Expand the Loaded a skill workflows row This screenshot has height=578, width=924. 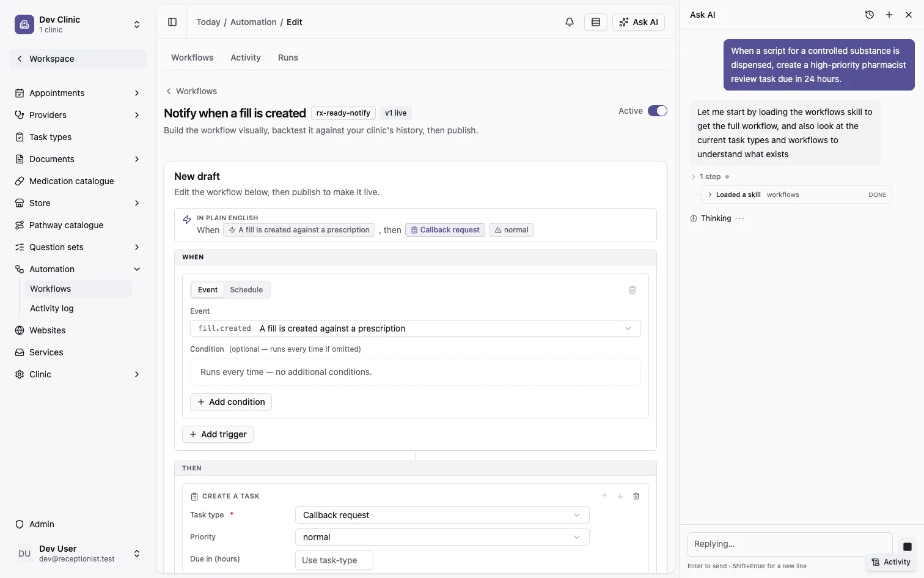point(796,195)
